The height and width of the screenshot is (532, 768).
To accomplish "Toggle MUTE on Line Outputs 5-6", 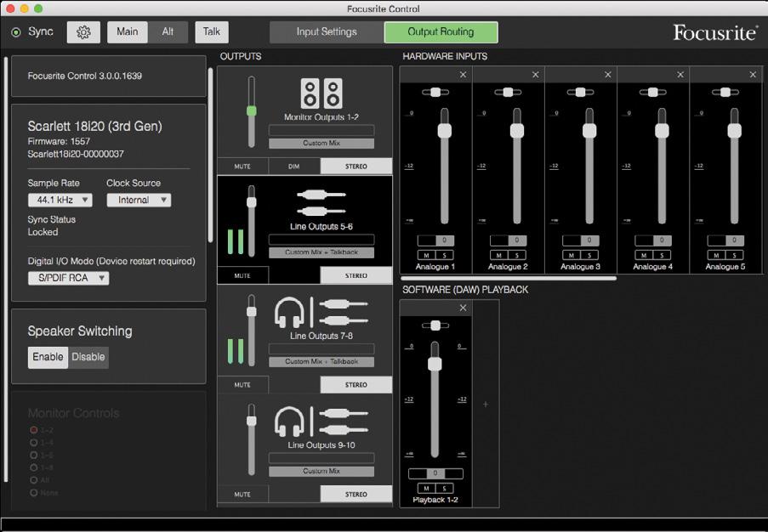I will coord(242,275).
